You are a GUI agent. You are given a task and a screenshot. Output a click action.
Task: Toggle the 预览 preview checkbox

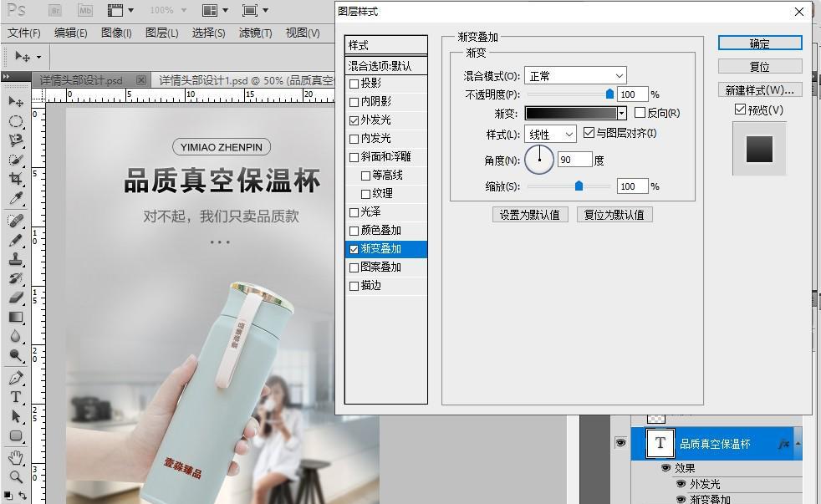[x=741, y=109]
